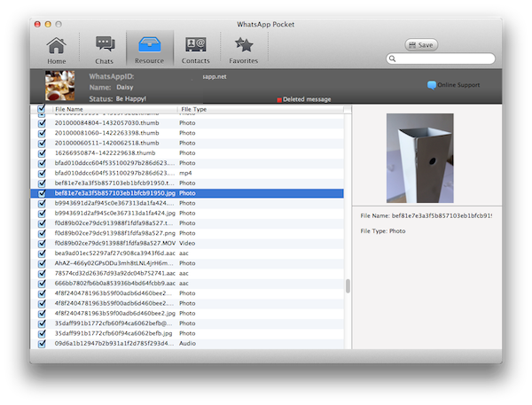Image resolution: width=532 pixels, height=405 pixels.
Task: Click the File Type: Photo preview text
Action: pos(383,231)
